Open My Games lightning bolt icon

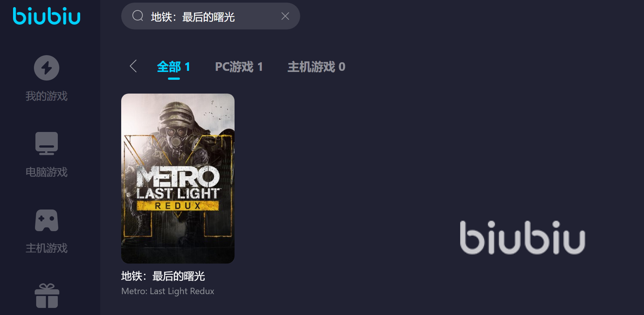tap(47, 68)
